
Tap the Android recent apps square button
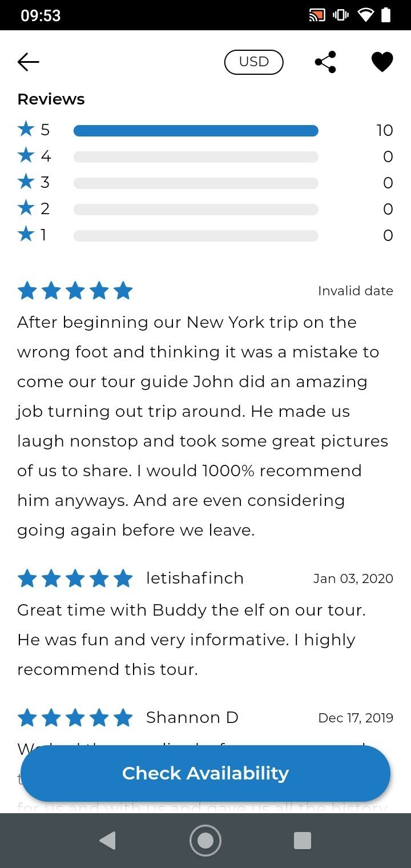302,841
